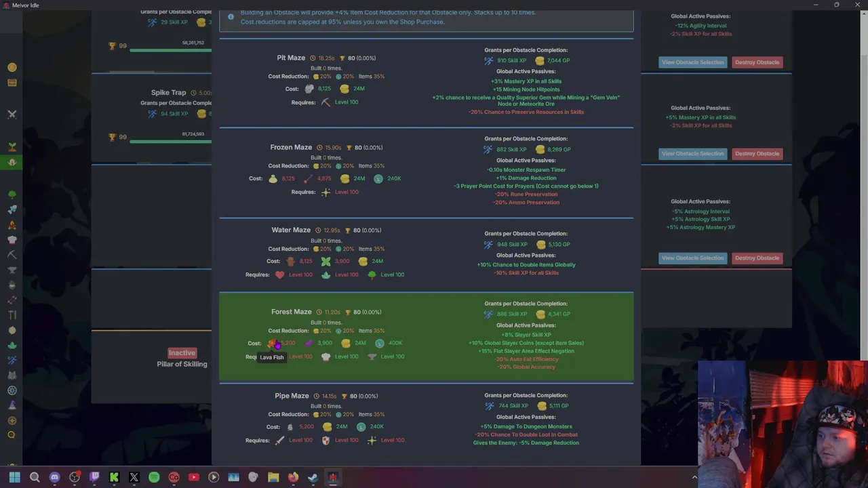Image resolution: width=868 pixels, height=488 pixels.
Task: Click the Pillar of Skilling label
Action: [182, 364]
